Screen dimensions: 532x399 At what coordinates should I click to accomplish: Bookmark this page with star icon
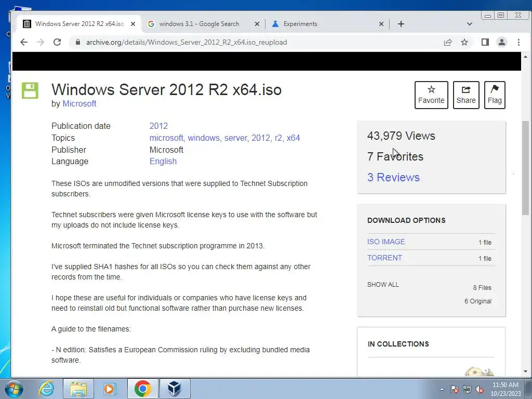coord(464,42)
